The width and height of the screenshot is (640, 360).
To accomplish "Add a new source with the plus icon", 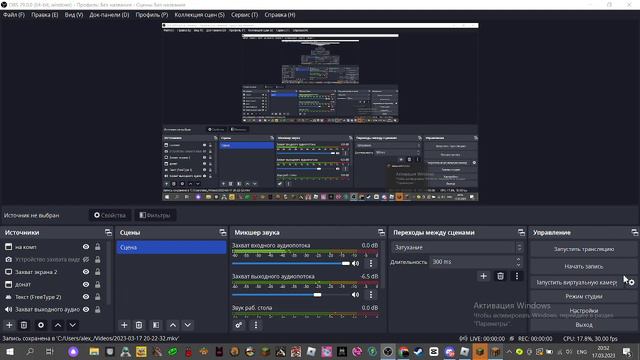I will (9, 325).
